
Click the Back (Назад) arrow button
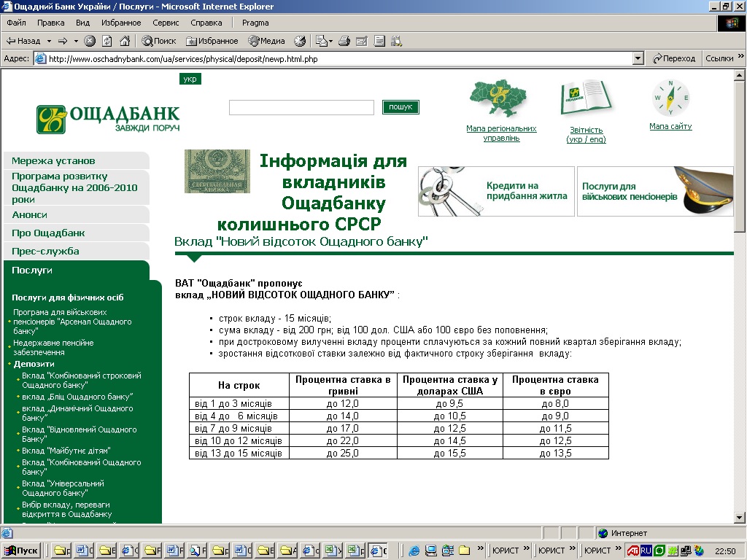(x=23, y=41)
